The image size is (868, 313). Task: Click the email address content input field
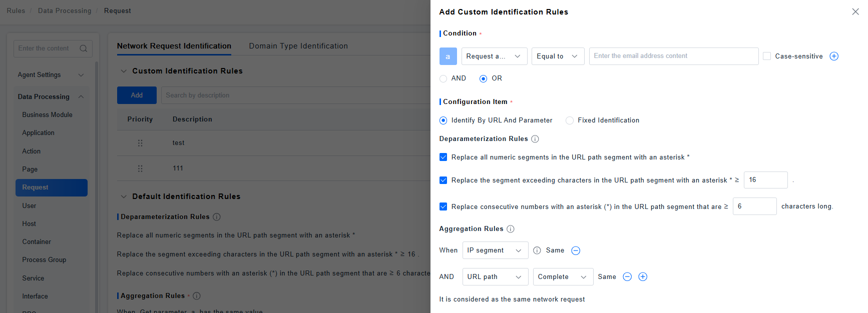(673, 56)
